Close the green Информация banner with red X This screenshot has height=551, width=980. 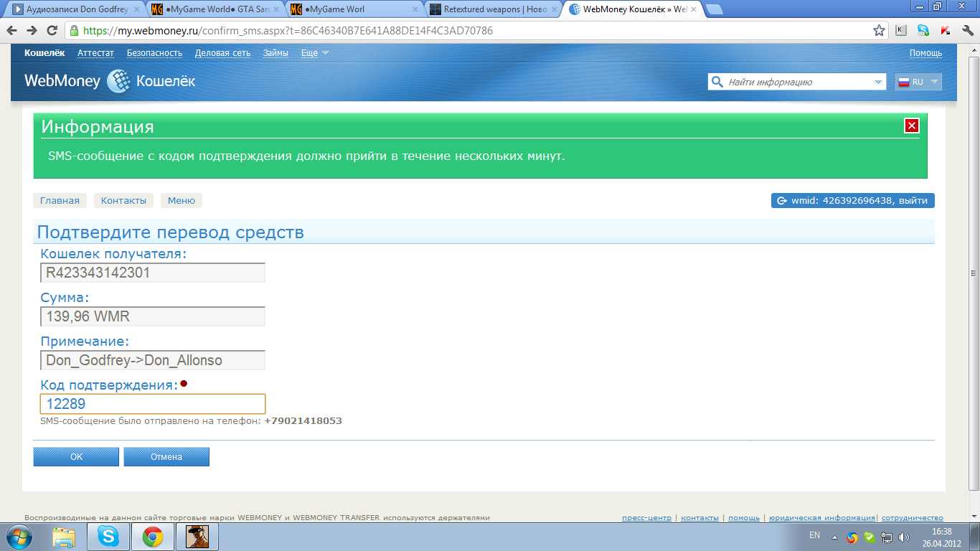912,126
